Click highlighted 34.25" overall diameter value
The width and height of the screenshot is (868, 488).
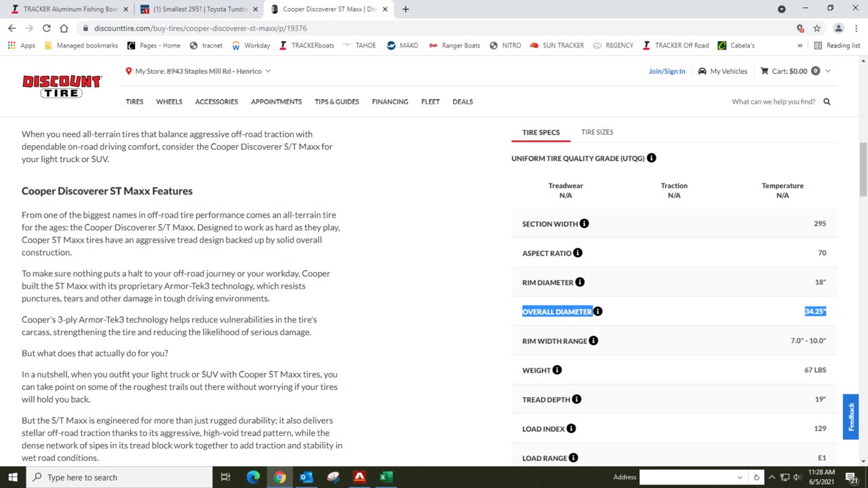click(x=815, y=312)
